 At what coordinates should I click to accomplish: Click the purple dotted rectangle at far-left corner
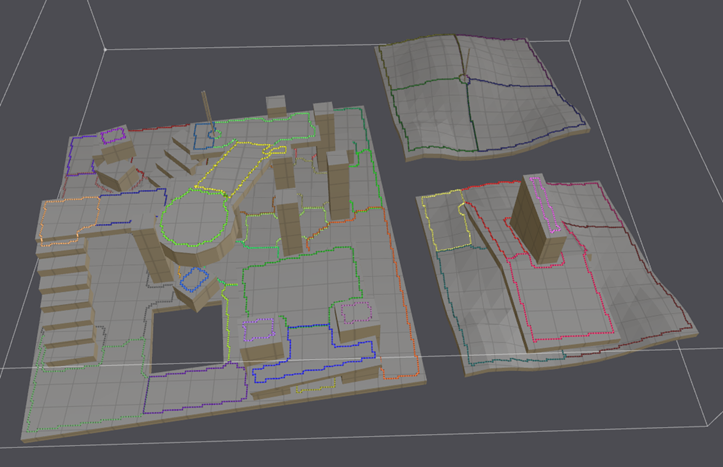tap(112, 135)
